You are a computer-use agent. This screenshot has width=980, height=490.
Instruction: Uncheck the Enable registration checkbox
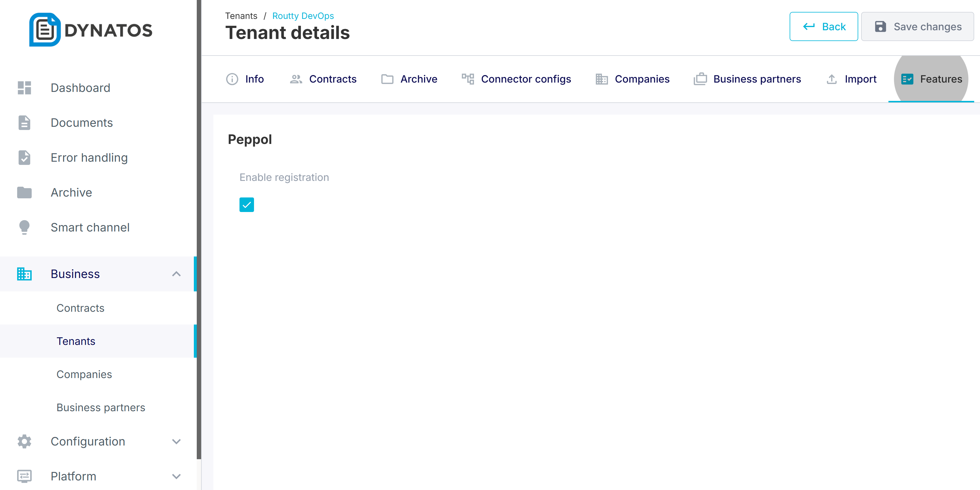pyautogui.click(x=246, y=205)
